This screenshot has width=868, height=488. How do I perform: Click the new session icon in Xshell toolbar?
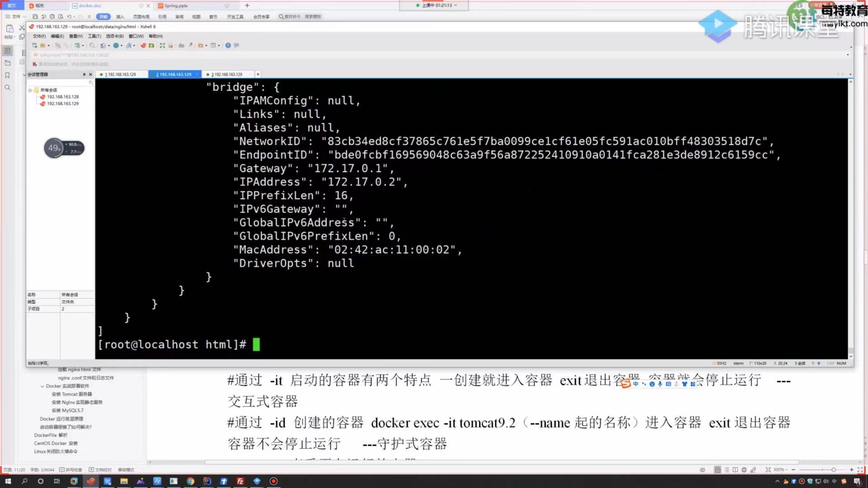tap(34, 45)
